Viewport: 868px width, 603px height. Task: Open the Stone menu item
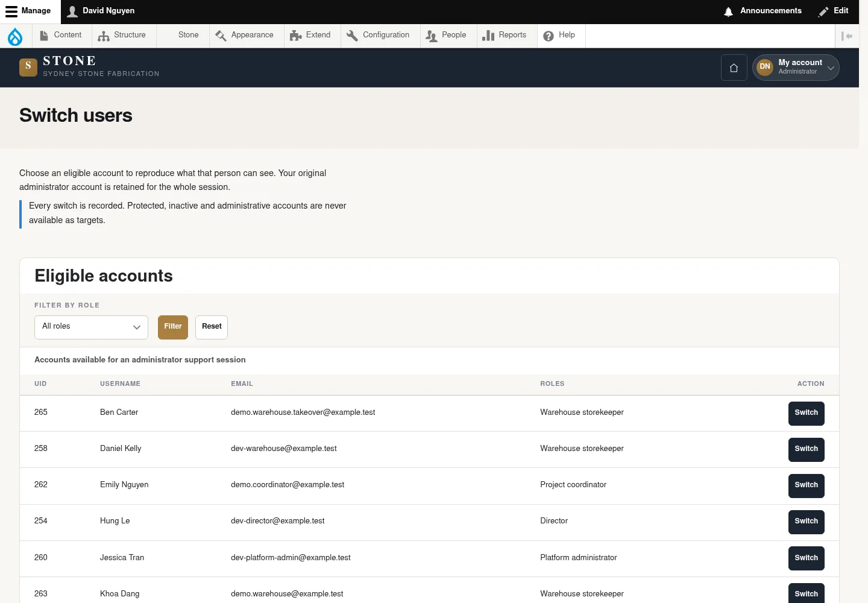[x=183, y=36]
